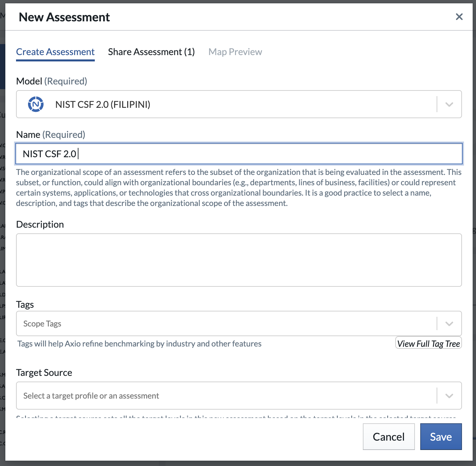The height and width of the screenshot is (466, 476).
Task: Close the New Assessment dialog
Action: (x=459, y=17)
